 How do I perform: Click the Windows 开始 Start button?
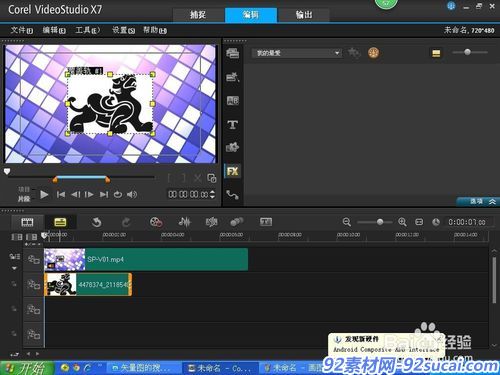[x=27, y=368]
